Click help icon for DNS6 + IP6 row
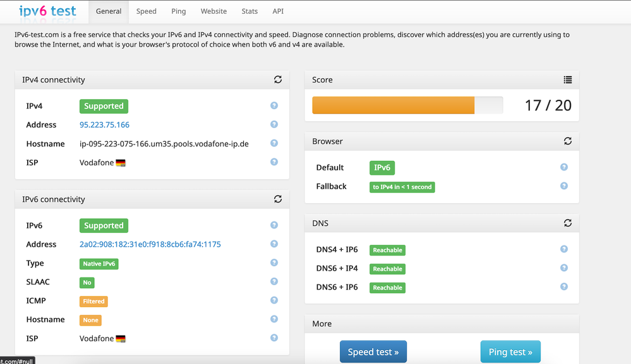631x364 pixels. (564, 287)
